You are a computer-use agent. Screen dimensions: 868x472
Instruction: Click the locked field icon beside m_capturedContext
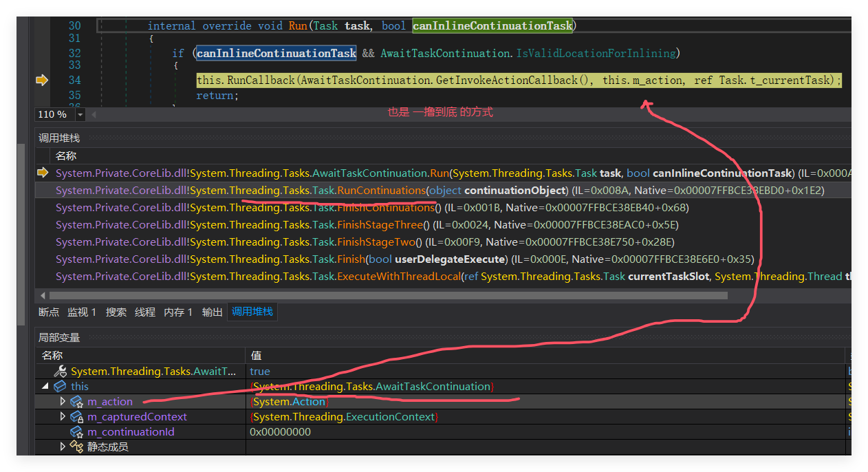76,417
